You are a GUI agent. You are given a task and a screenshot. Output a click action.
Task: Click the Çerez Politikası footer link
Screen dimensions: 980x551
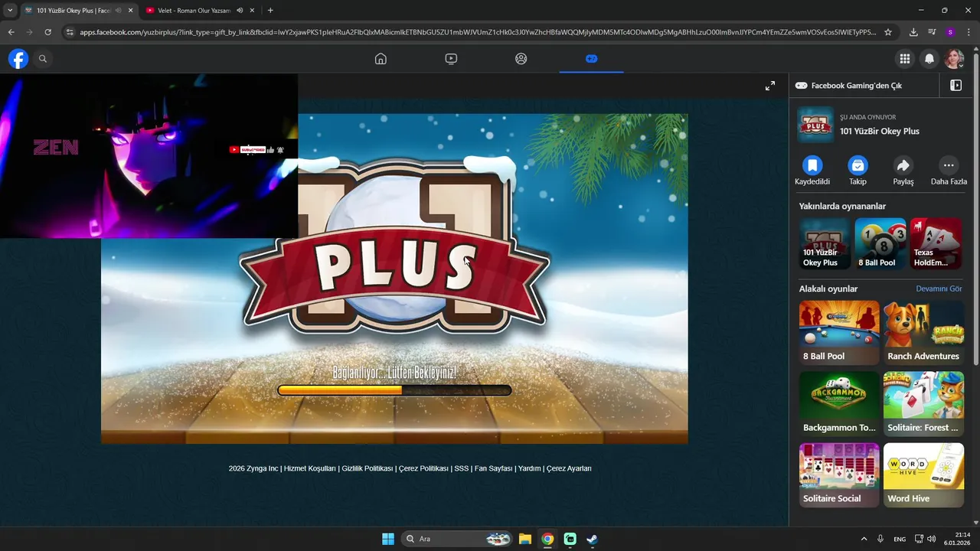423,468
